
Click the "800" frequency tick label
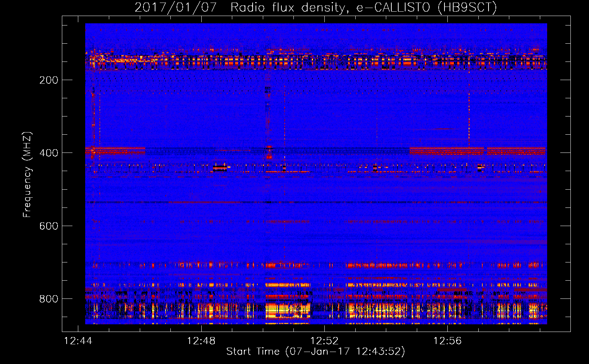(x=49, y=299)
